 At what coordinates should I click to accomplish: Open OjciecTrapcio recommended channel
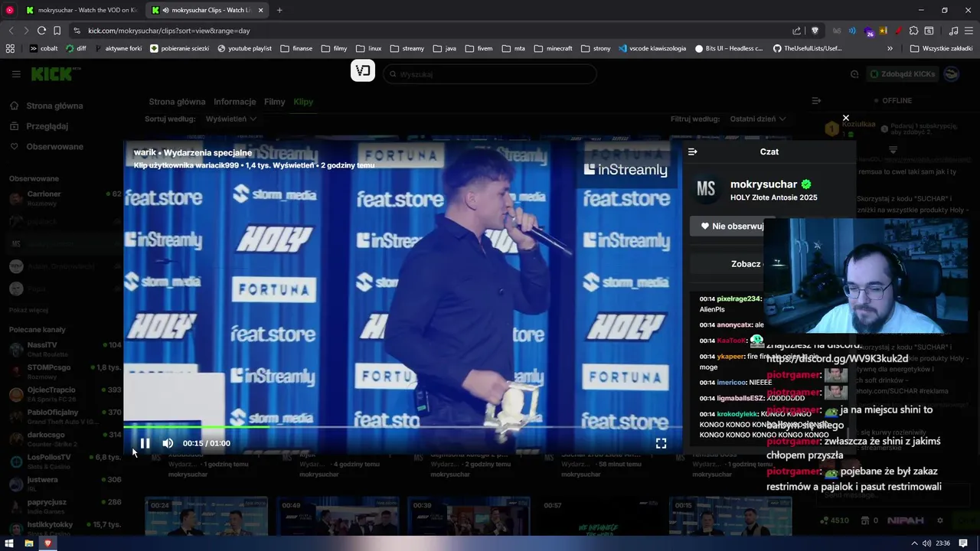point(65,394)
